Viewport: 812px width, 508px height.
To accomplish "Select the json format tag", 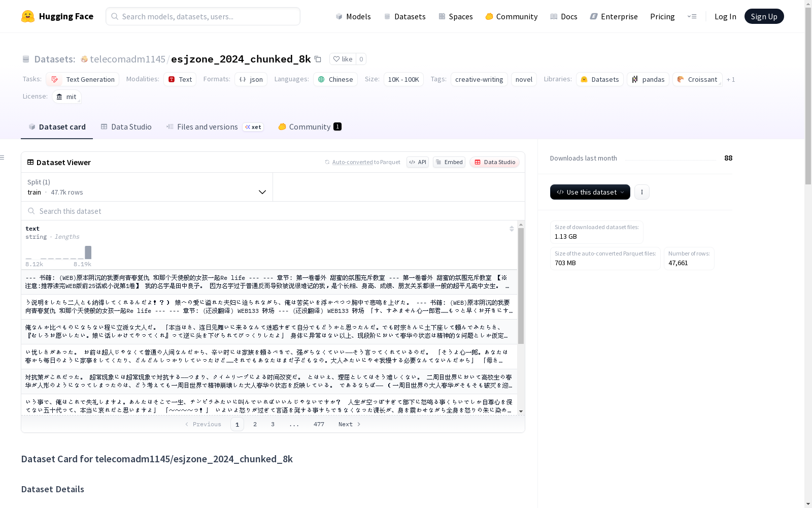I will pos(251,79).
